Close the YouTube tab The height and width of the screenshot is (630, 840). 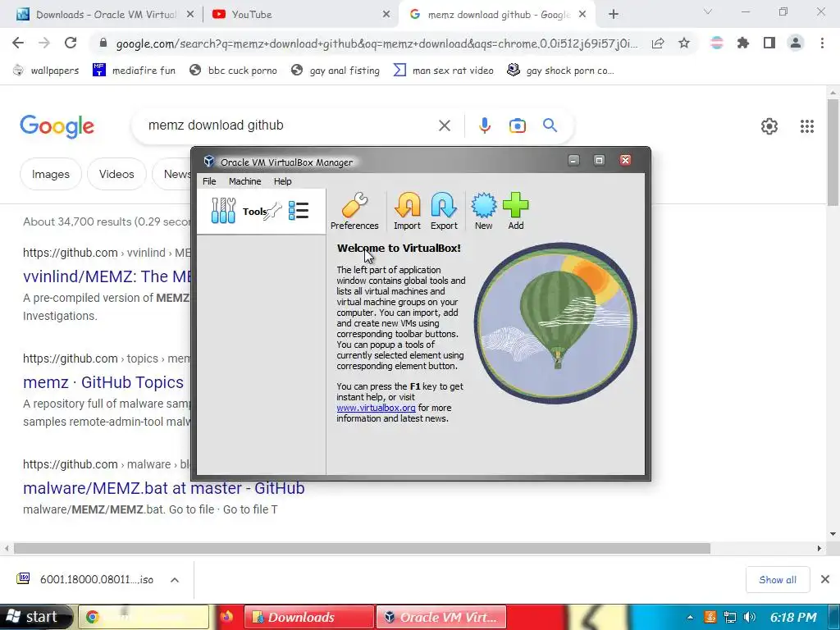pos(386,15)
